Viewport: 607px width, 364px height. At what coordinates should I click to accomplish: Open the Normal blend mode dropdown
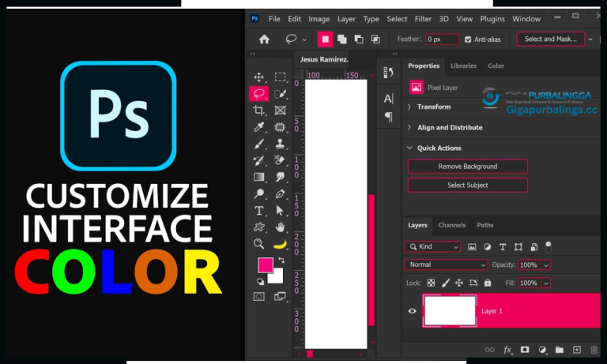(446, 265)
